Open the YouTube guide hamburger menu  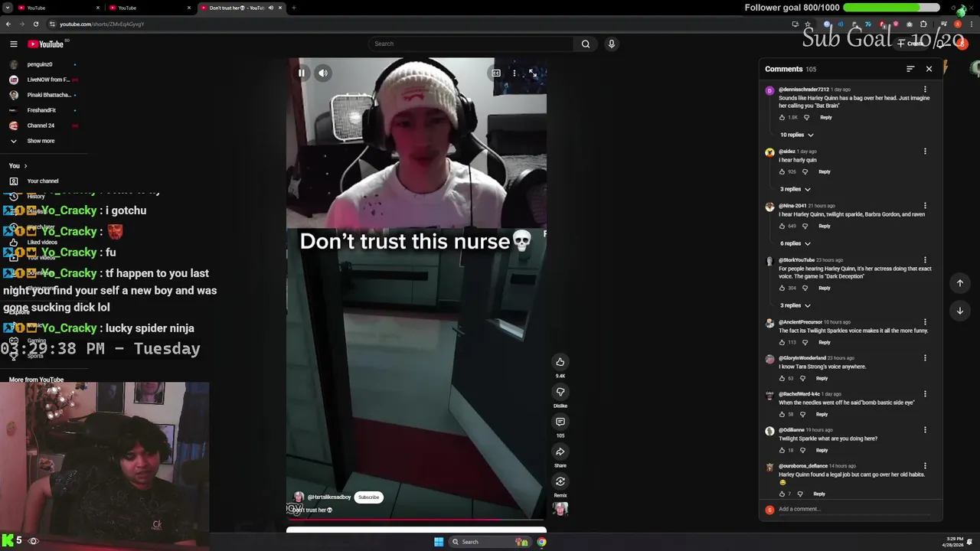[x=13, y=44]
